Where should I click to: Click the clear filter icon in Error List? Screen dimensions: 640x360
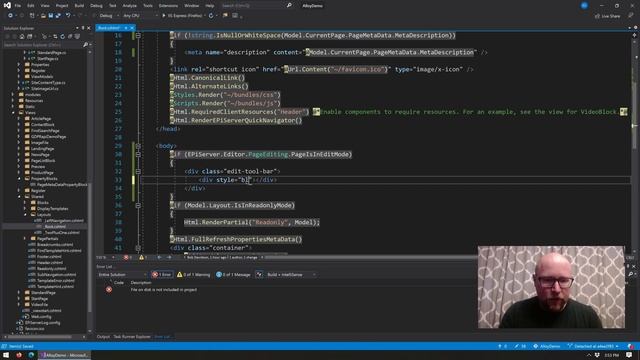coord(259,275)
